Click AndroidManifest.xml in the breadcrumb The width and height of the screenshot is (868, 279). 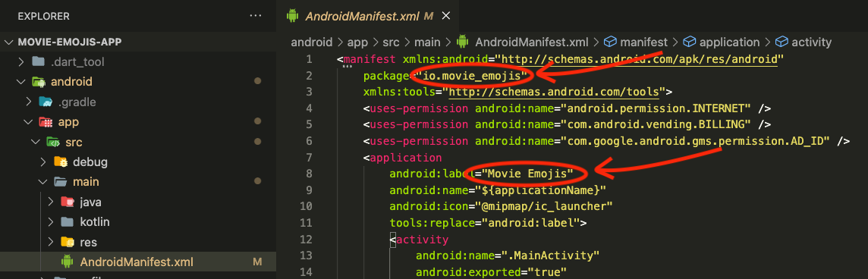(x=531, y=42)
